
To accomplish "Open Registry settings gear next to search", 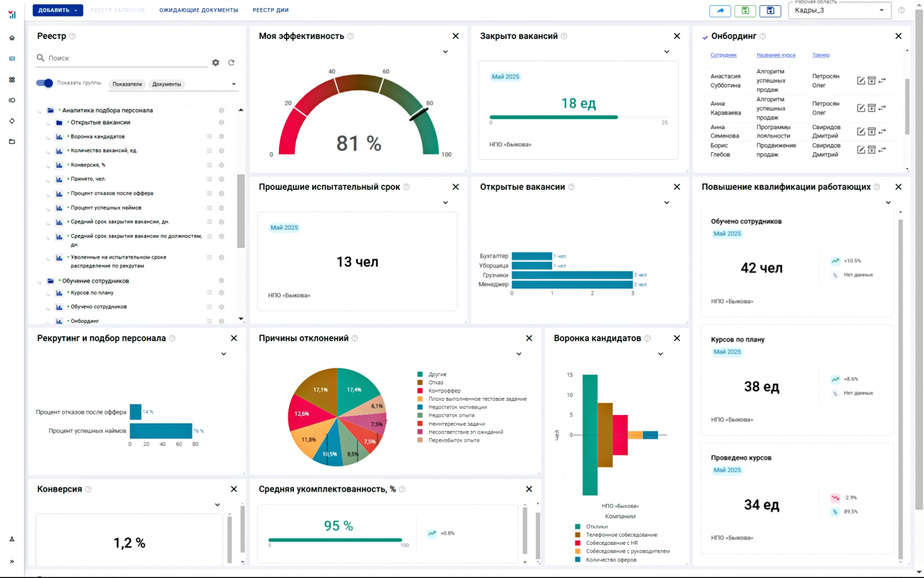I will (x=216, y=62).
